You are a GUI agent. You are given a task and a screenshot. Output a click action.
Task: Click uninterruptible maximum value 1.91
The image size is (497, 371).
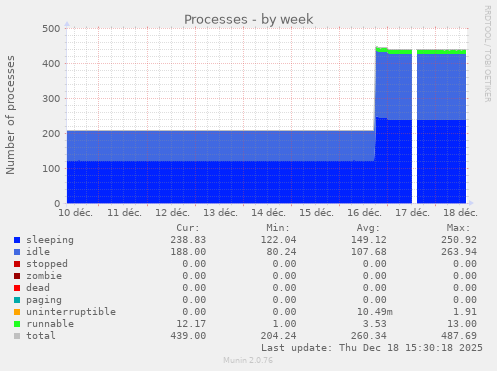(465, 312)
